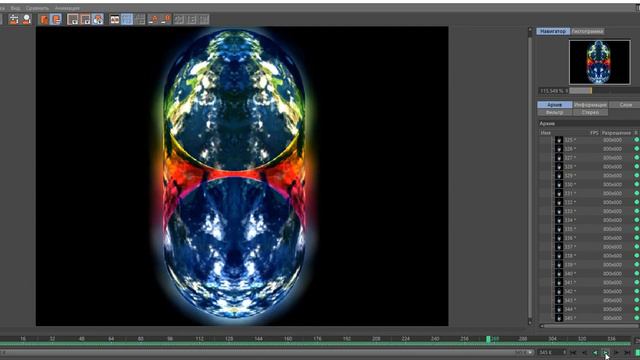This screenshot has width=640, height=360.
Task: Select the Информация tab
Action: (590, 105)
